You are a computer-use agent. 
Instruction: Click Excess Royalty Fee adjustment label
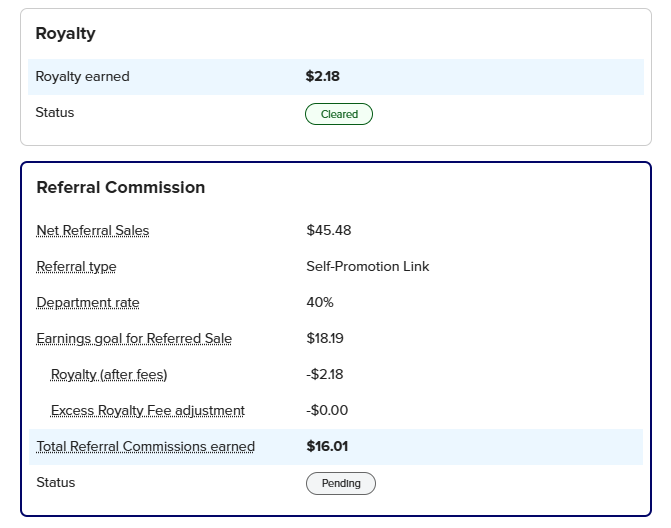pyautogui.click(x=148, y=410)
